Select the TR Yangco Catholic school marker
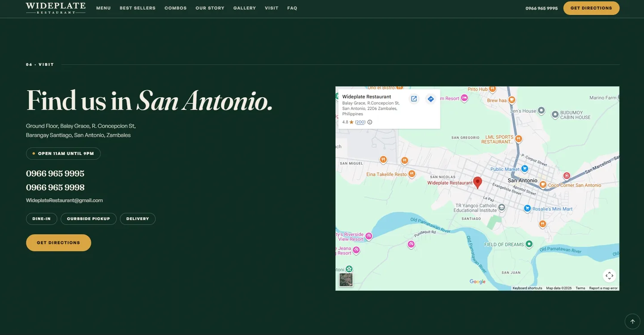 (502, 208)
